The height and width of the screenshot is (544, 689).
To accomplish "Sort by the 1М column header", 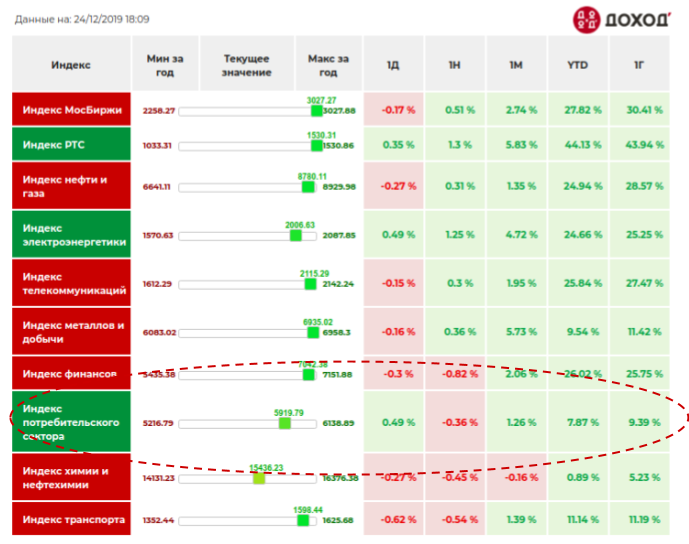I will (516, 65).
